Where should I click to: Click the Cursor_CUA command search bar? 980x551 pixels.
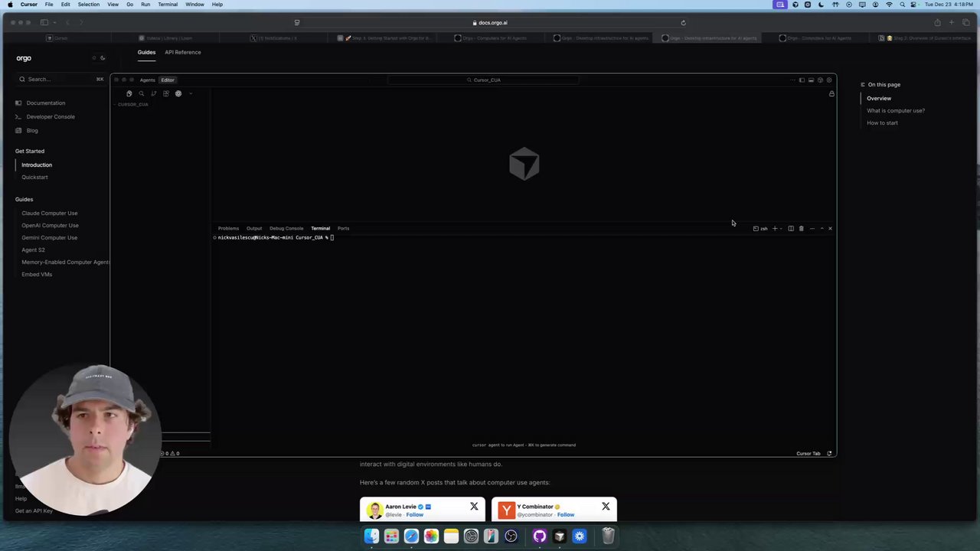(x=484, y=80)
